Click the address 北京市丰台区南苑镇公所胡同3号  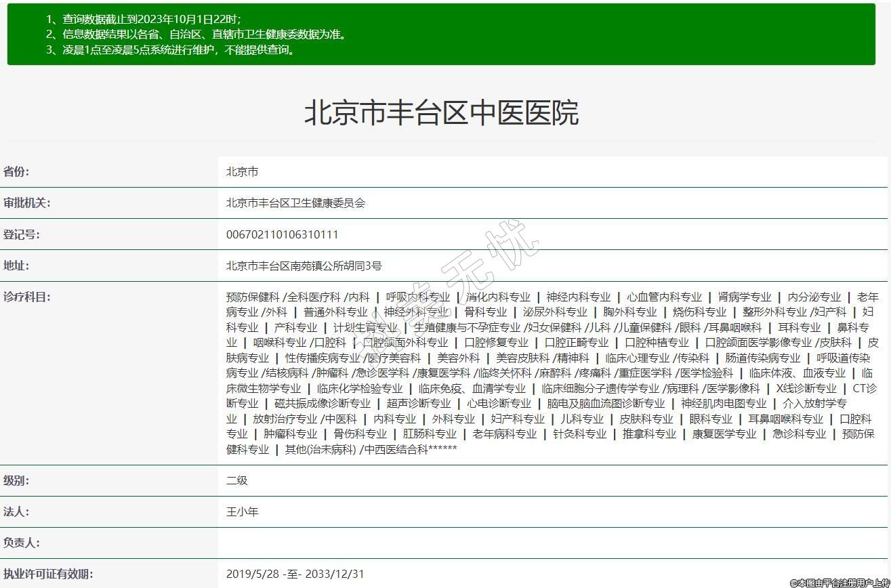coord(304,266)
